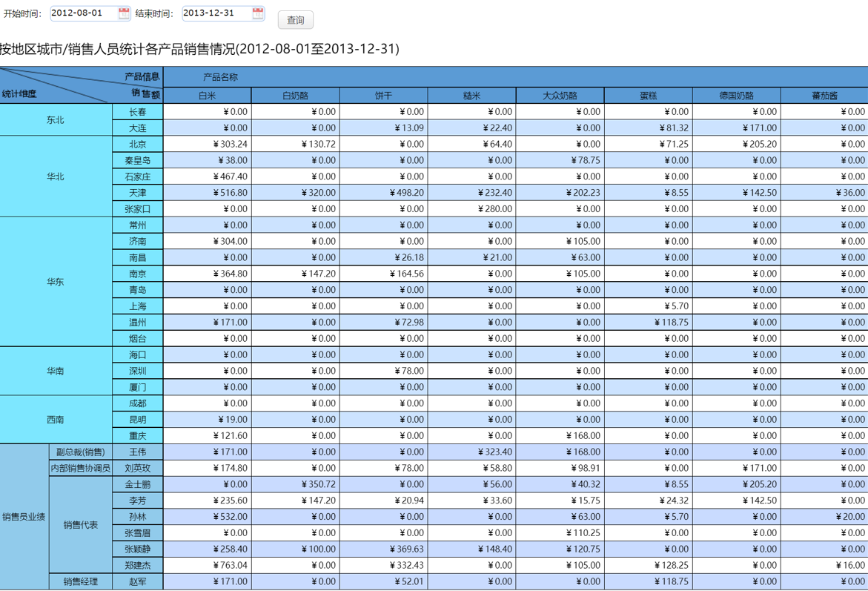Select salesperson 王伟 row label
The image size is (868, 591).
point(138,452)
